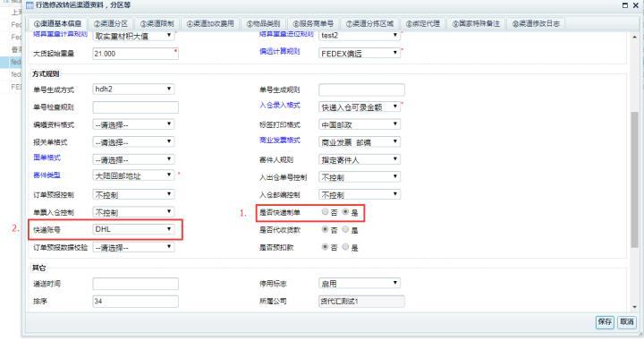Select 是 for 是否预扣款
The image size is (644, 341).
pos(345,247)
